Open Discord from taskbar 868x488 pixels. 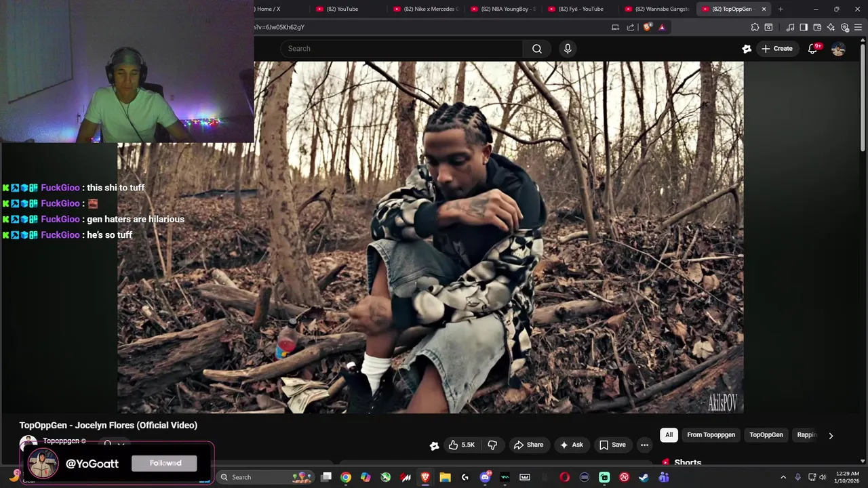point(485,477)
